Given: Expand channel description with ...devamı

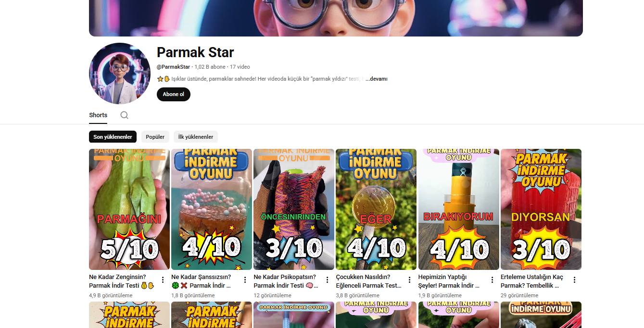Looking at the screenshot, I should [376, 79].
